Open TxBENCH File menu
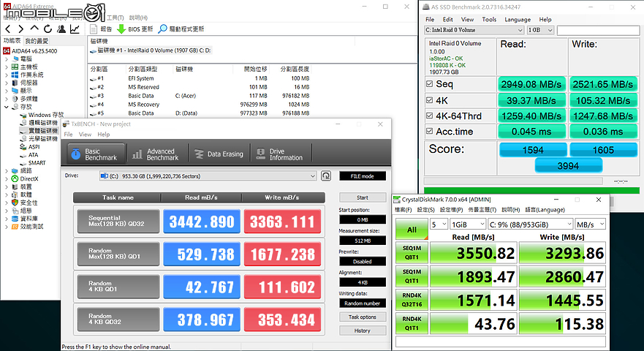The width and height of the screenshot is (644, 351). click(68, 135)
